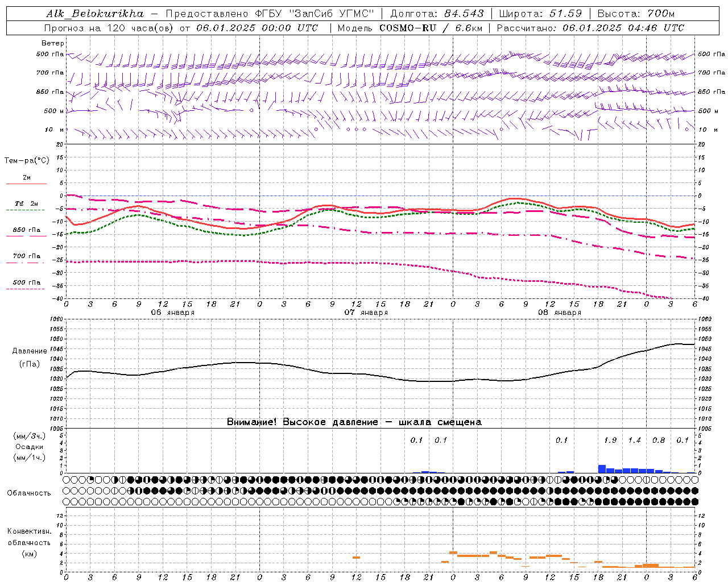Click the Давление panel label
The image size is (728, 582).
tap(30, 351)
